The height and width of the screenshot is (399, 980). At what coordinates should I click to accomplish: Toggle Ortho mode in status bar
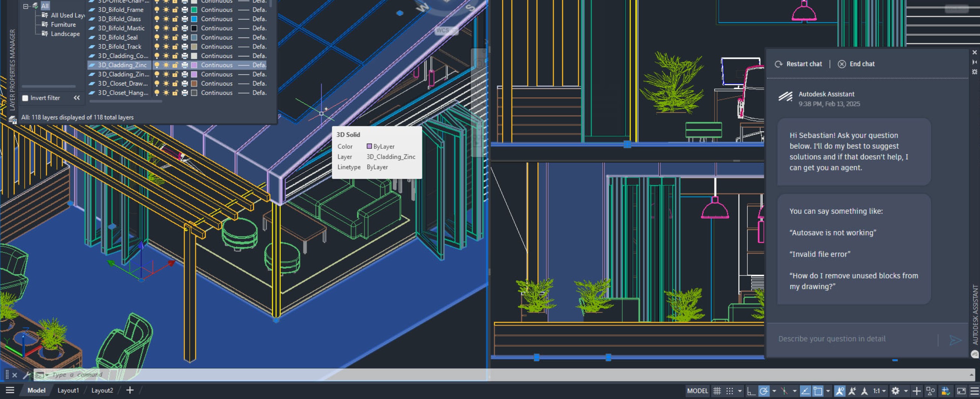pos(751,391)
